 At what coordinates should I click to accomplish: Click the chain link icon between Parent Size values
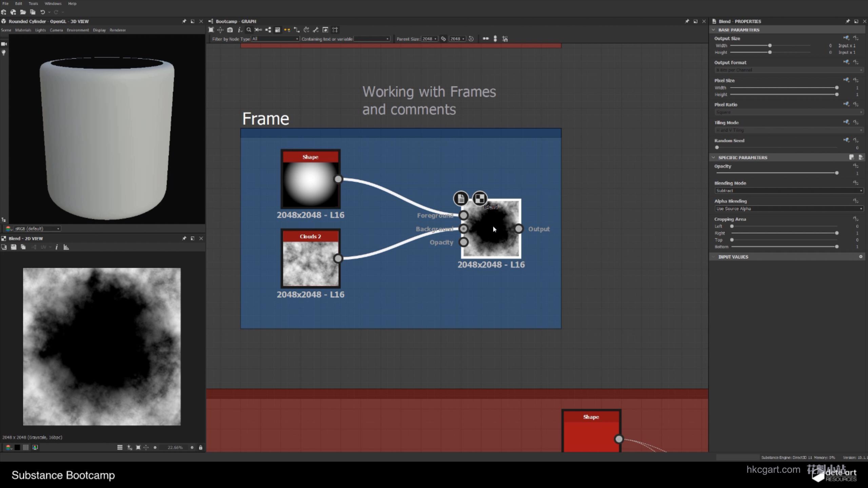pos(443,39)
